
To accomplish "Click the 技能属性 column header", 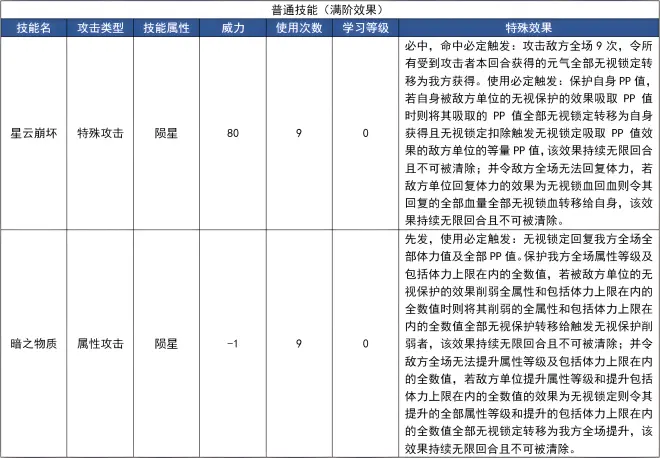I will click(166, 28).
